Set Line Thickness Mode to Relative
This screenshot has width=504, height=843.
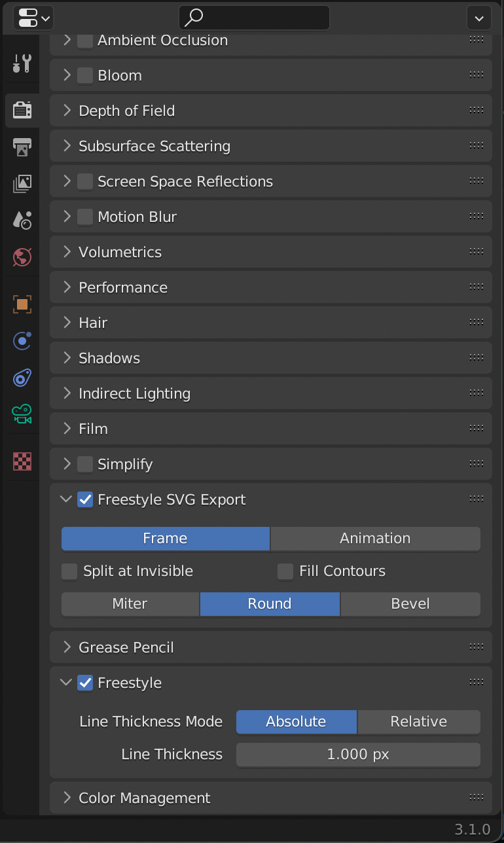(419, 722)
